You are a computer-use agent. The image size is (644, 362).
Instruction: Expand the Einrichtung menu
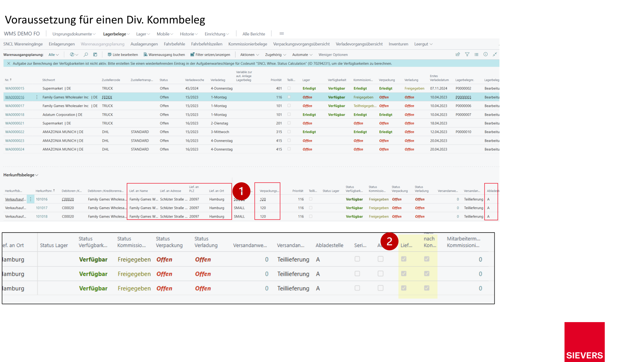[x=217, y=34]
